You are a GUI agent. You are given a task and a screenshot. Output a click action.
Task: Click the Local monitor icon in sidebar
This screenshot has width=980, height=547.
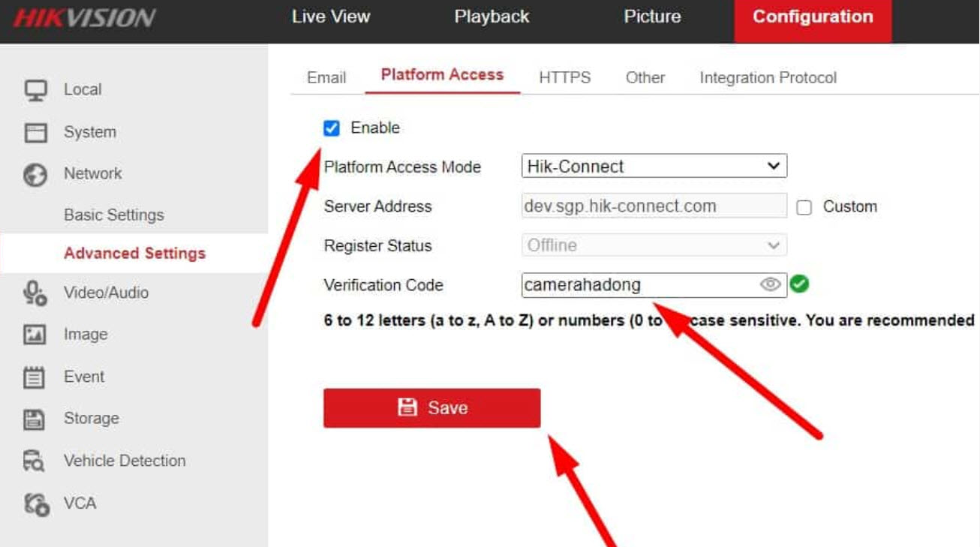click(35, 90)
